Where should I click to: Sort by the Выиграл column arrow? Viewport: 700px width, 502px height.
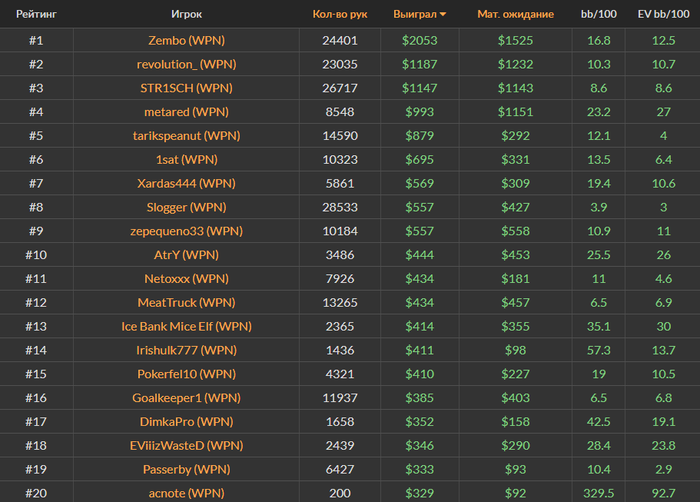442,14
